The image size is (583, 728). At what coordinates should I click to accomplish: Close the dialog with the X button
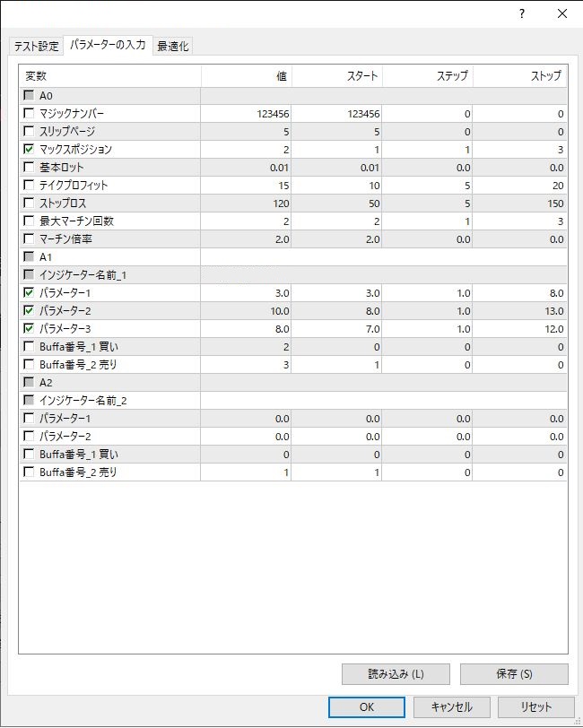[x=562, y=13]
